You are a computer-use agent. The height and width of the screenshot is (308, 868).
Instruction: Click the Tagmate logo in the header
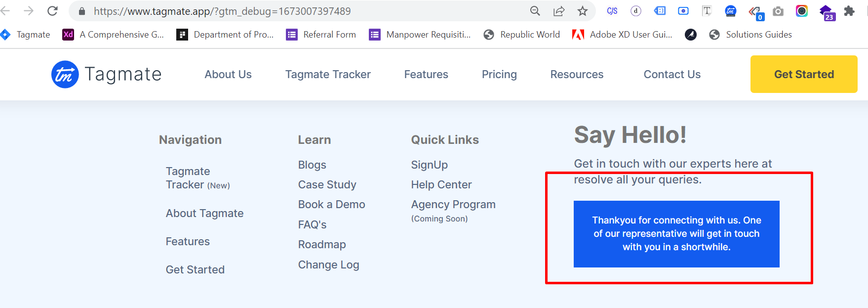(x=107, y=74)
